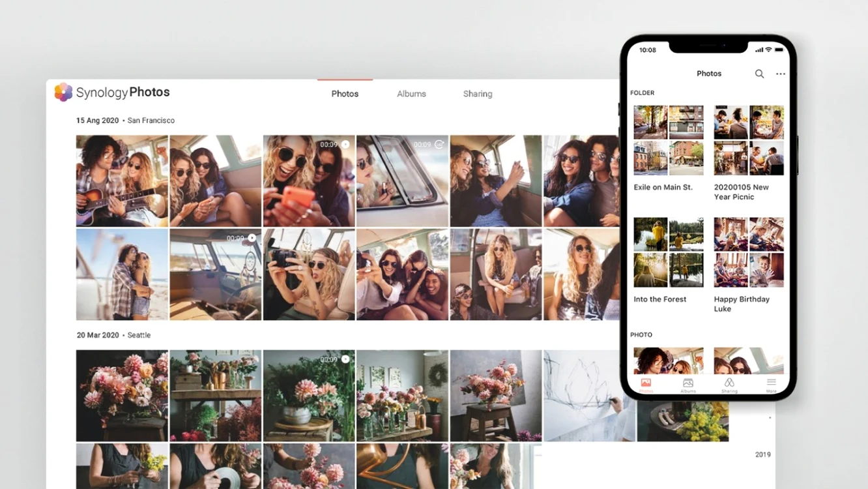Tap the More hamburger icon on phone
Viewport: 868px width, 489px height.
pos(771,383)
